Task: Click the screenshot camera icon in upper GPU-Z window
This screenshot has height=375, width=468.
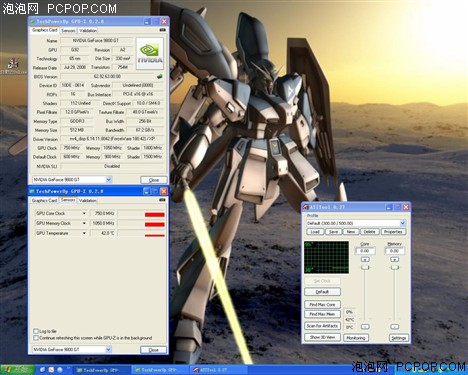Action: coord(162,30)
